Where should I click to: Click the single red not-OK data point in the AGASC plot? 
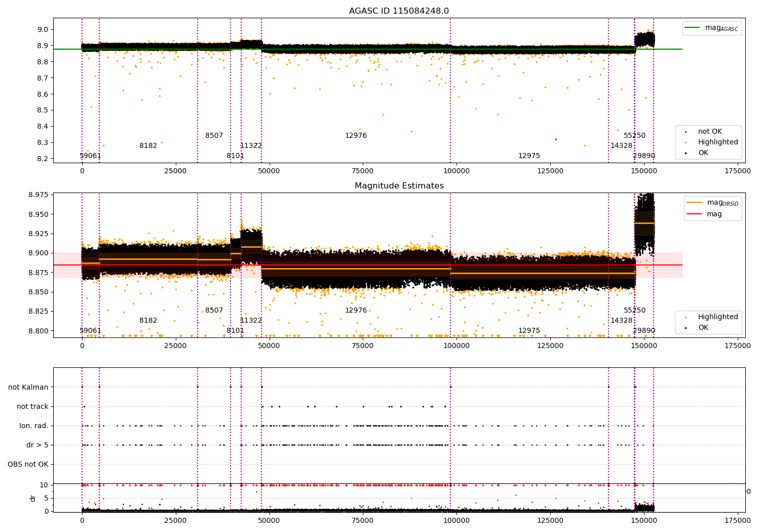click(x=556, y=139)
